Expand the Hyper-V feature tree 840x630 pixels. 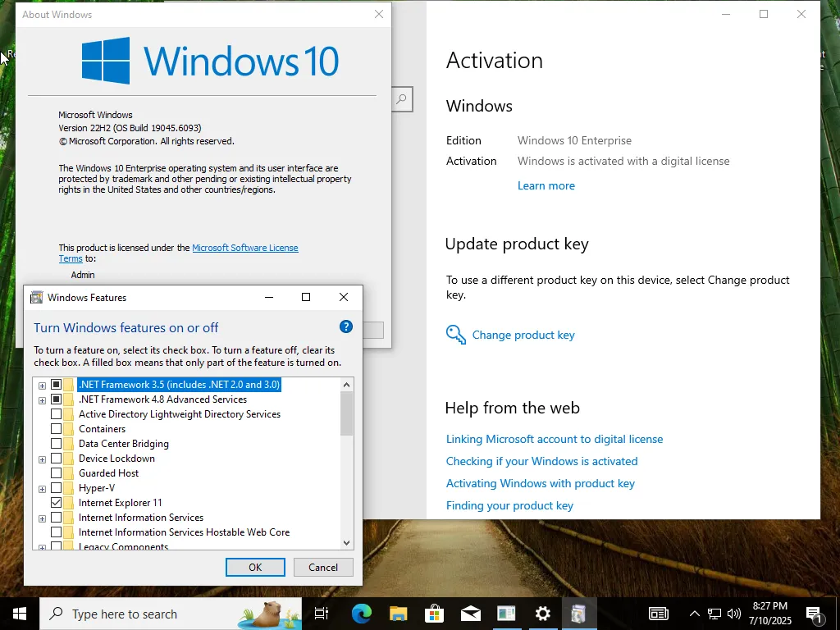coord(42,489)
